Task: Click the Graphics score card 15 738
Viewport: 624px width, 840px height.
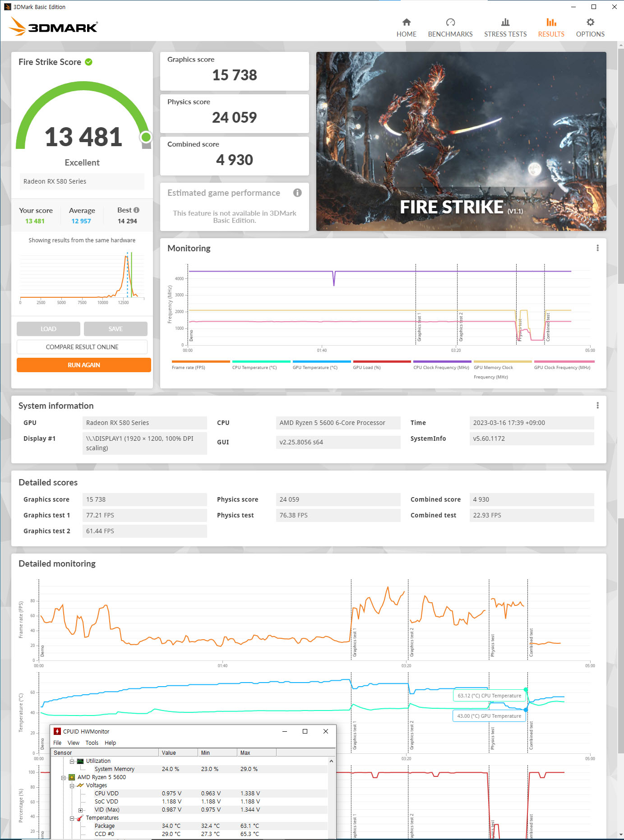Action: coord(235,71)
